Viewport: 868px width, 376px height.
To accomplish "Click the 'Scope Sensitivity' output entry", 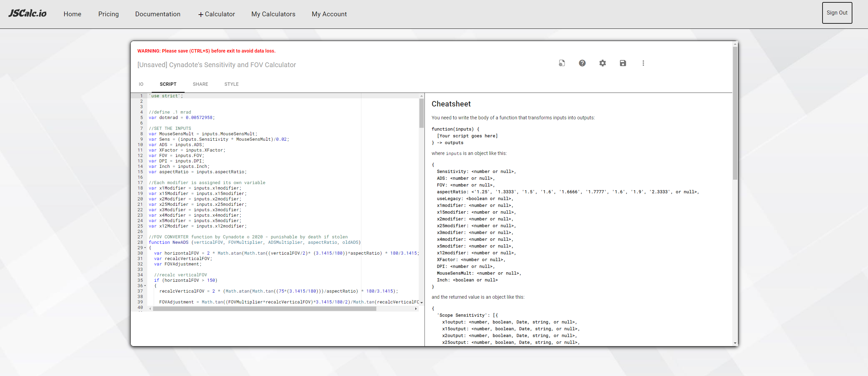I will 467,315.
